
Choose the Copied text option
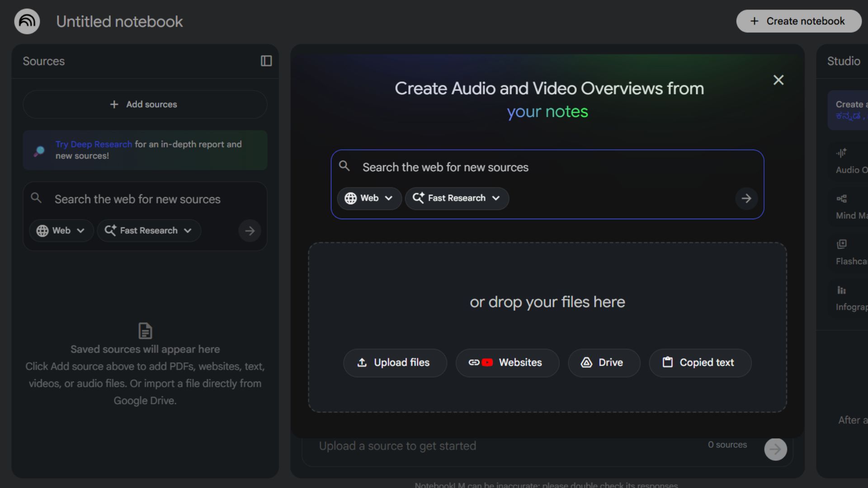pos(700,363)
